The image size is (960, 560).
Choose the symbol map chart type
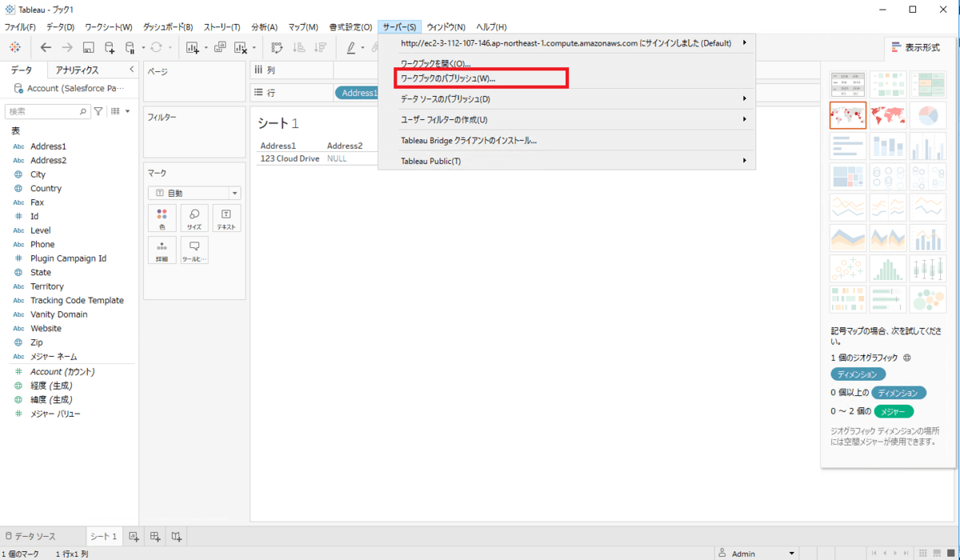pos(848,115)
